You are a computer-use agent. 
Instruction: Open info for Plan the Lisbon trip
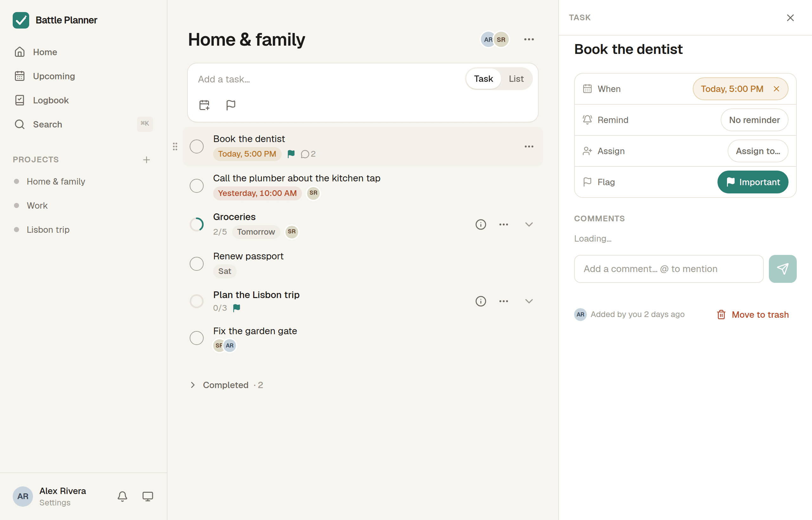(x=481, y=301)
